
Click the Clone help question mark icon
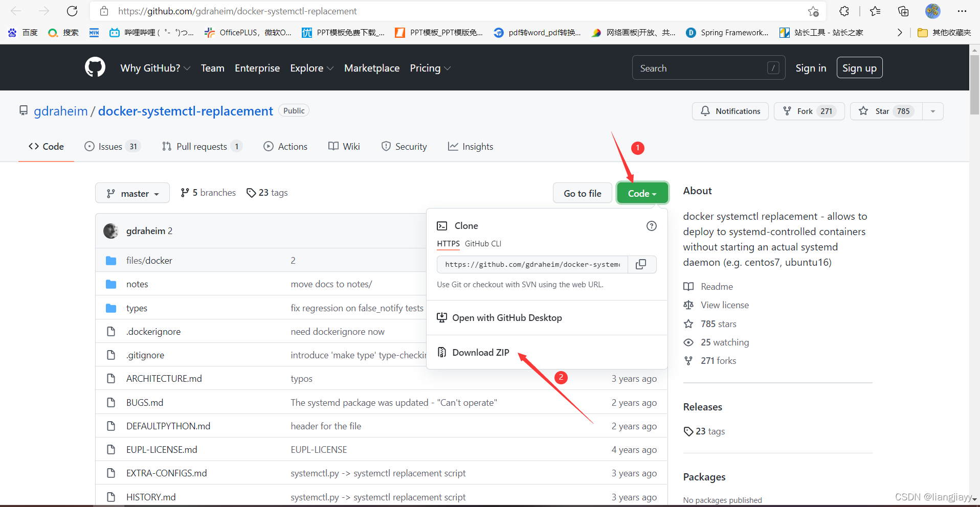coord(652,226)
